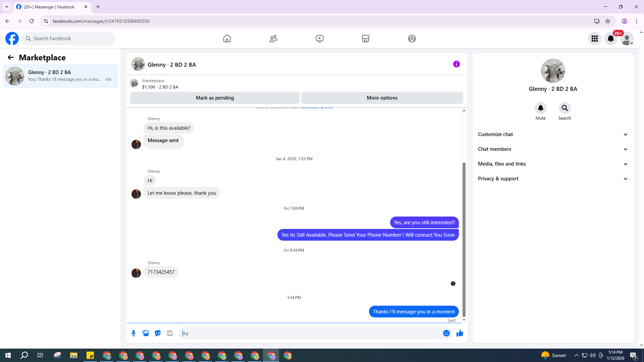This screenshot has height=362, width=644.
Task: Open the Marketplace tab in top navigation
Action: pyautogui.click(x=366, y=39)
